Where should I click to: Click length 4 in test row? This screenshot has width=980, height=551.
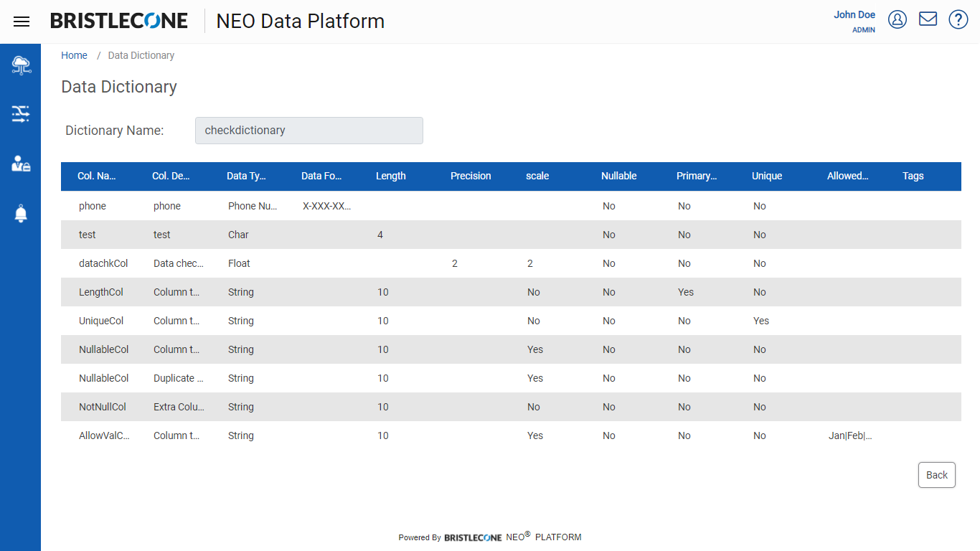380,235
